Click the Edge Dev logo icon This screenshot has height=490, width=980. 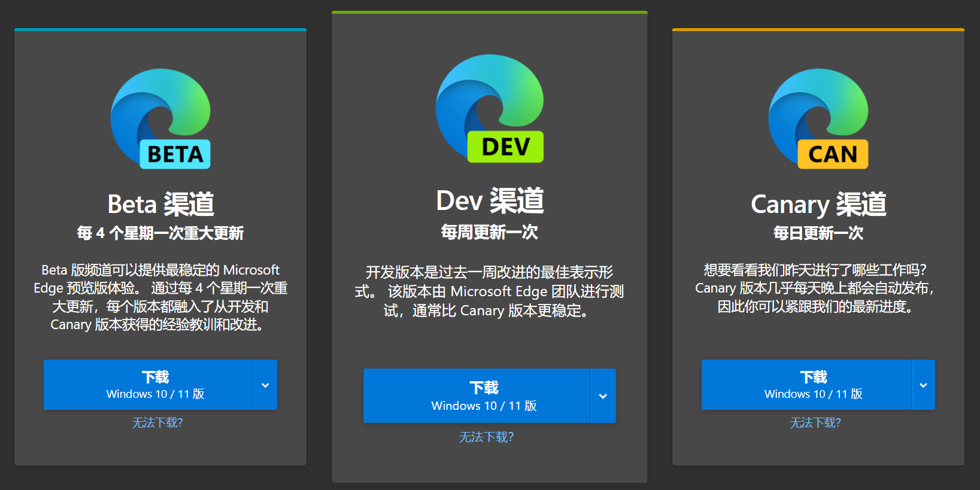490,108
